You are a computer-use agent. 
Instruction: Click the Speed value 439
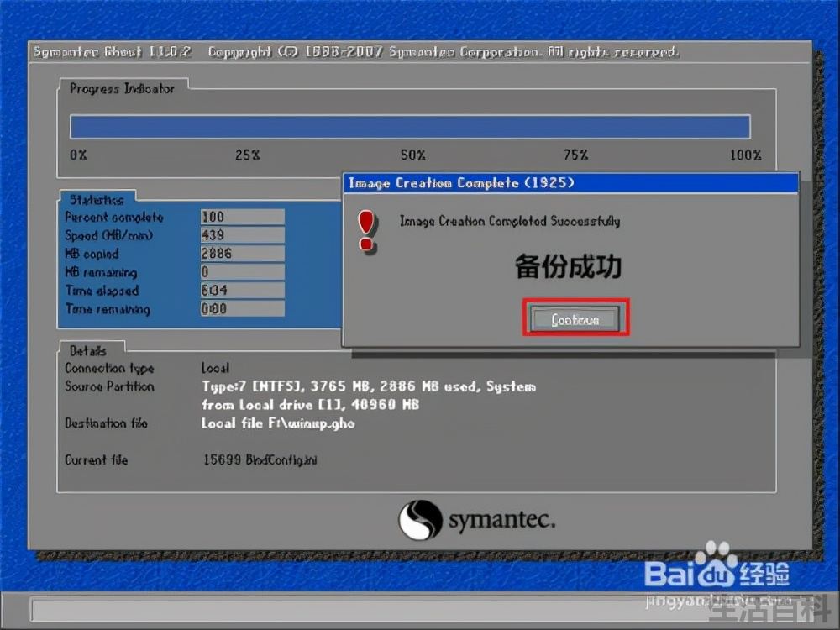242,235
